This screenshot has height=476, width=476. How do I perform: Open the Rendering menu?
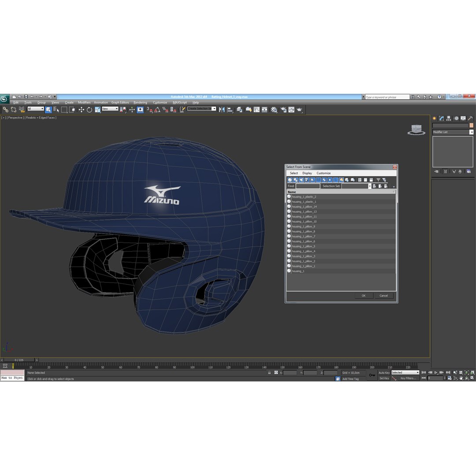coord(140,103)
